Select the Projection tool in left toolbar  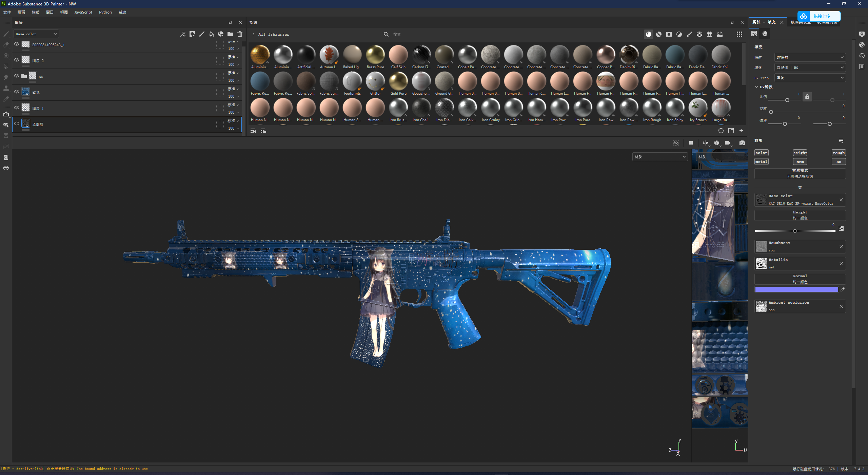tap(6, 56)
